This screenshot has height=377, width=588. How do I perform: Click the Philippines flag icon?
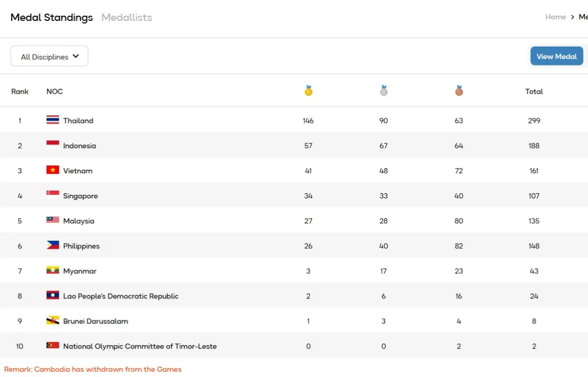(52, 246)
